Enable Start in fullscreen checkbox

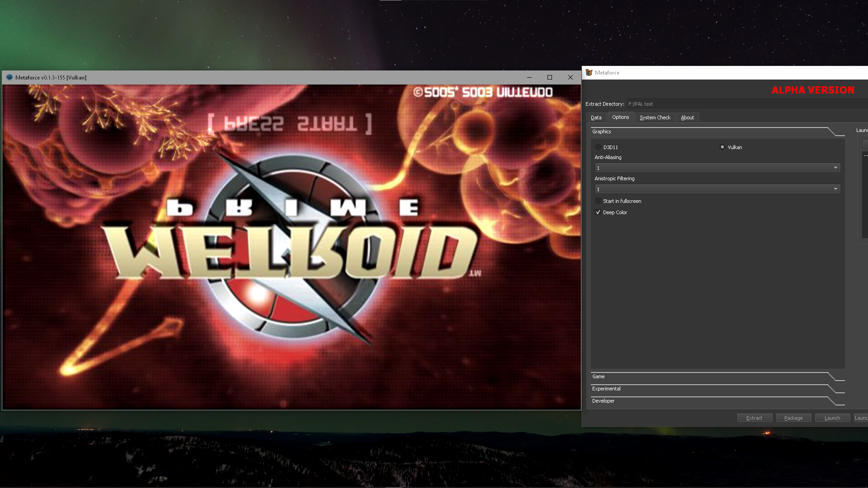(x=598, y=201)
